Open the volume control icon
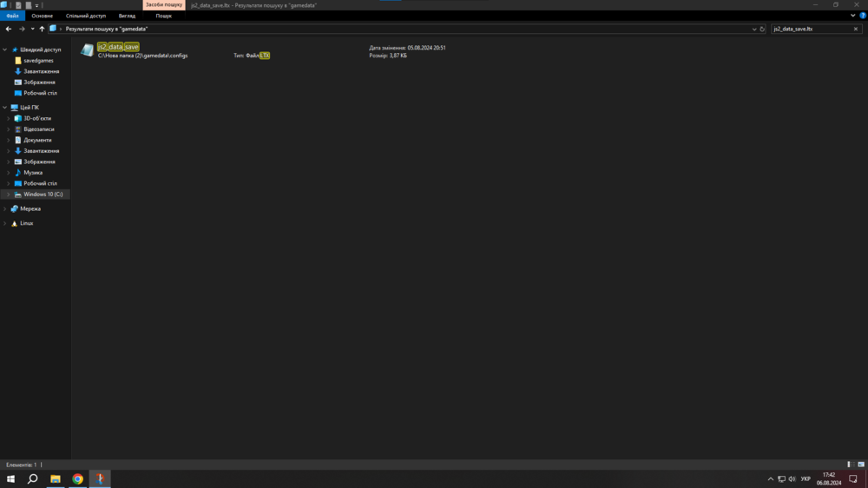The height and width of the screenshot is (488, 868). pyautogui.click(x=792, y=479)
